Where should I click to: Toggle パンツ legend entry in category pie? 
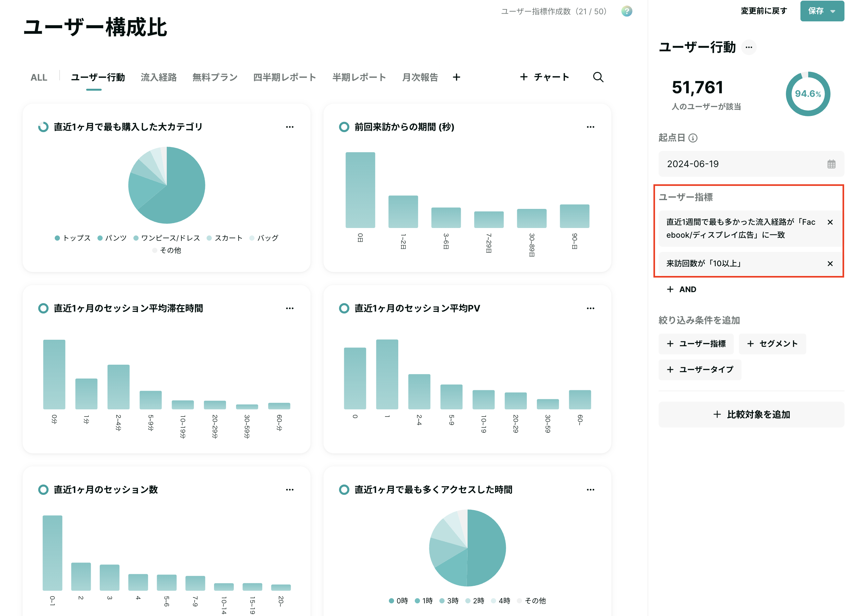112,238
